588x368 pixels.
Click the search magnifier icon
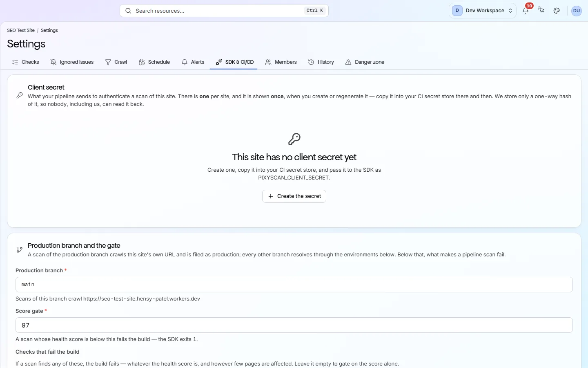(x=128, y=11)
